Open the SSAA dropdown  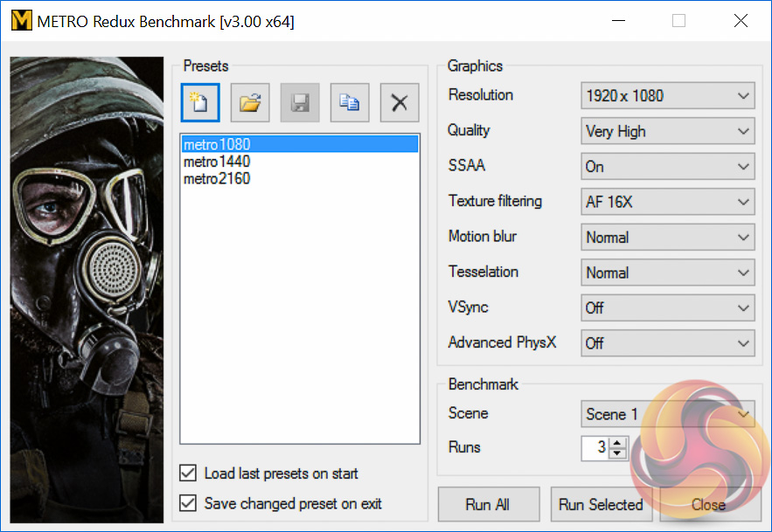(x=667, y=166)
